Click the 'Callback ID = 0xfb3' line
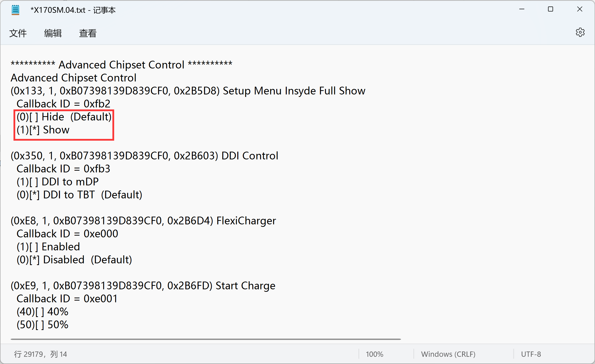595x364 pixels. 63,169
